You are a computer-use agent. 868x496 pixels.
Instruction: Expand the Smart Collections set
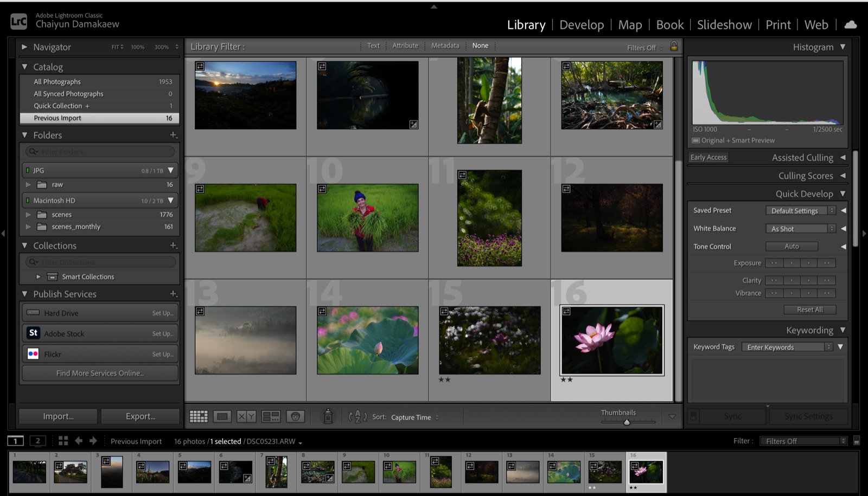[x=39, y=276]
